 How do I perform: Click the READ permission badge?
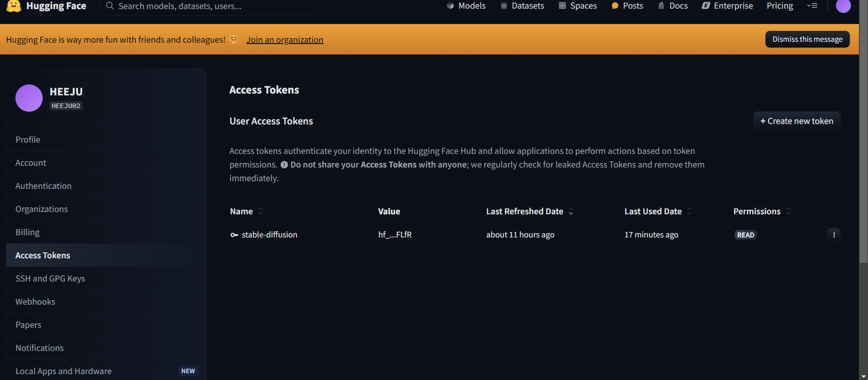745,235
